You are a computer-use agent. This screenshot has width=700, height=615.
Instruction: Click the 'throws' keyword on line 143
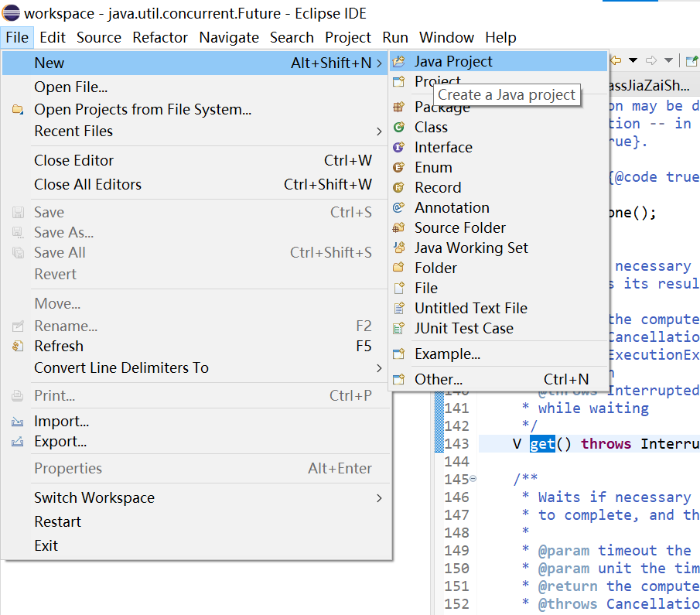(x=606, y=444)
